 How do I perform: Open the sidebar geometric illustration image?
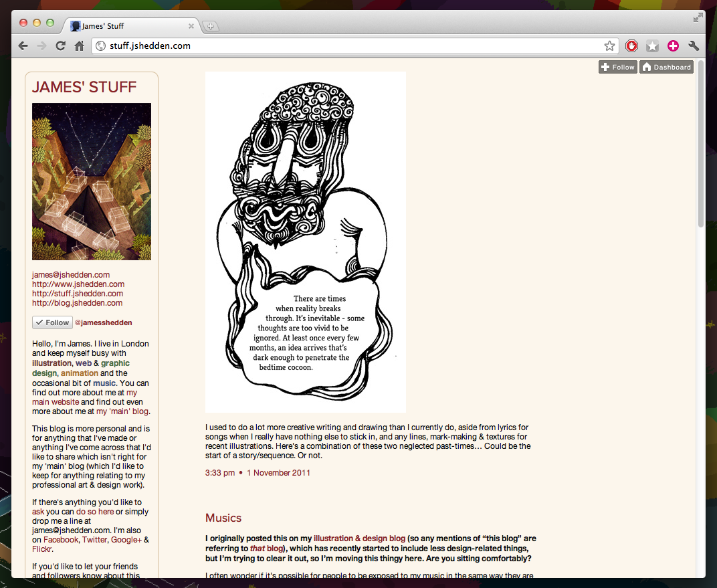92,181
